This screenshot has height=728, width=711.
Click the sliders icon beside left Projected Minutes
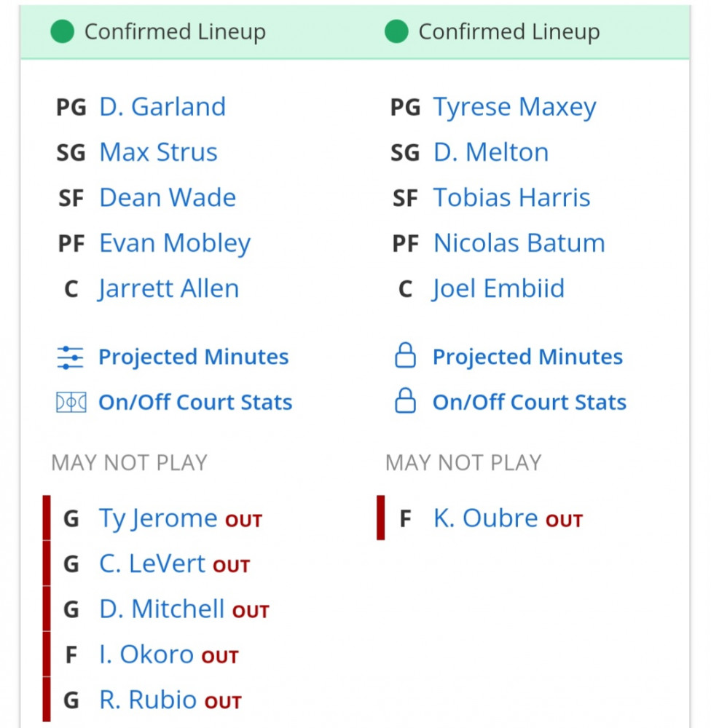[70, 357]
